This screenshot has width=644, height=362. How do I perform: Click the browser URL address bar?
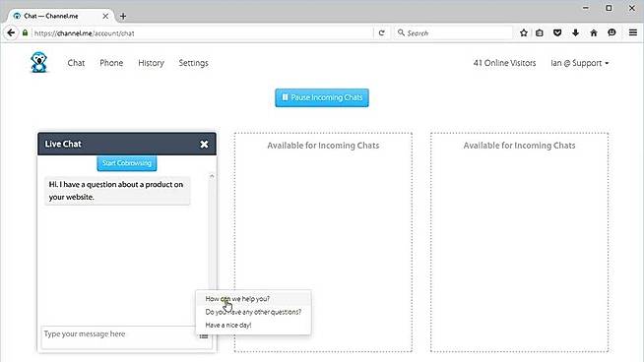point(203,32)
